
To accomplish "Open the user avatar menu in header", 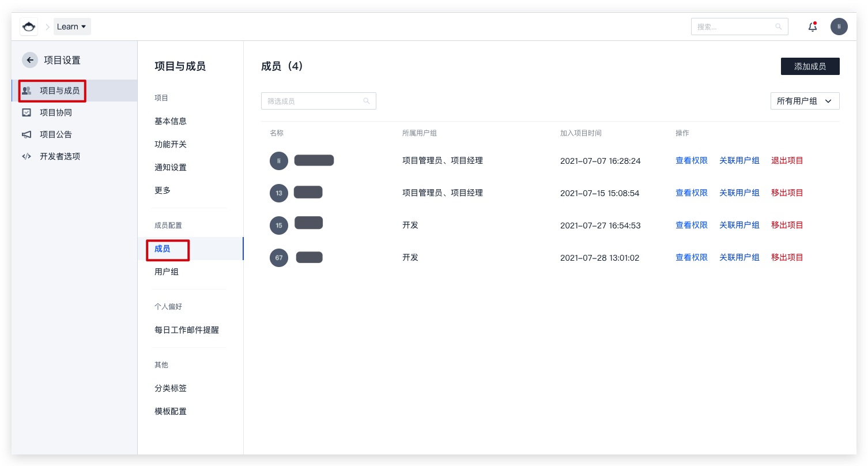I will coord(839,27).
